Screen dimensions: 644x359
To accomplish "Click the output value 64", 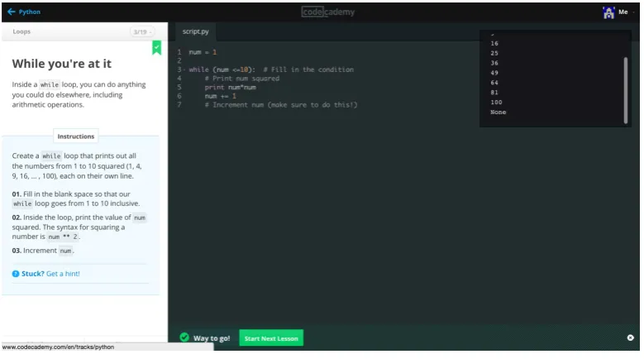I will coord(494,83).
